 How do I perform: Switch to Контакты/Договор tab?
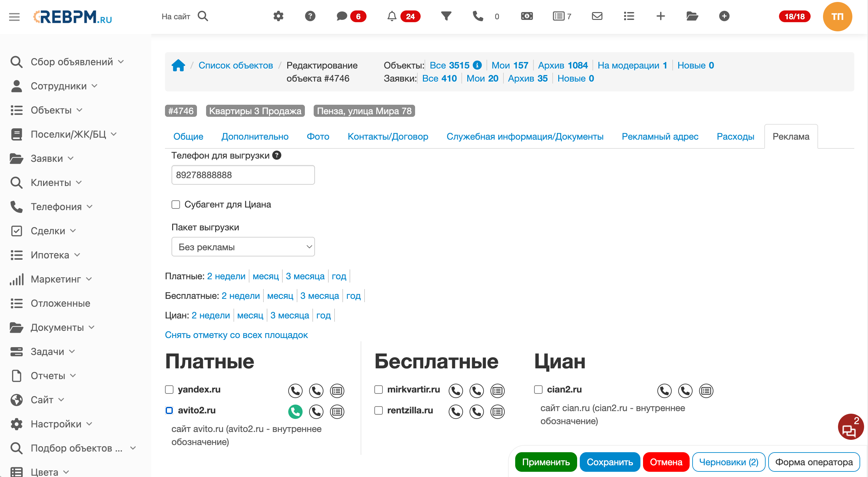pyautogui.click(x=388, y=136)
